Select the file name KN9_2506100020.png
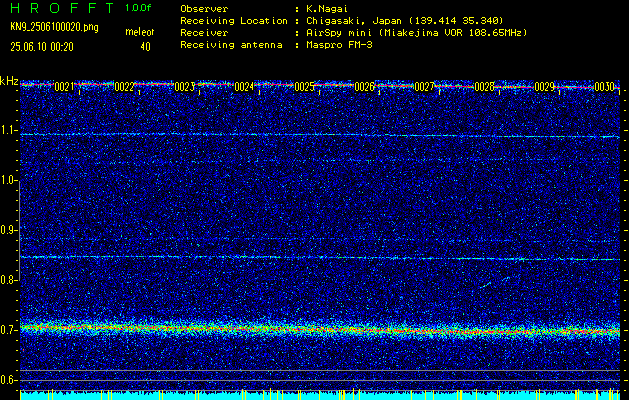The width and height of the screenshot is (629, 400). [54, 28]
